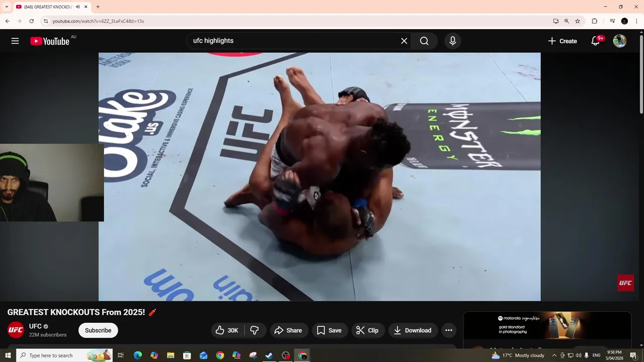The image size is (644, 362).
Task: Create a Clip of the video
Action: (367, 330)
